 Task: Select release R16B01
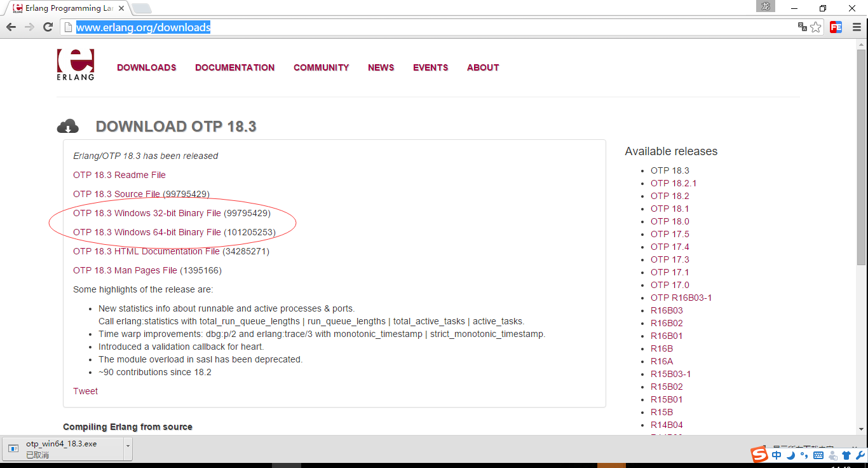(x=667, y=336)
